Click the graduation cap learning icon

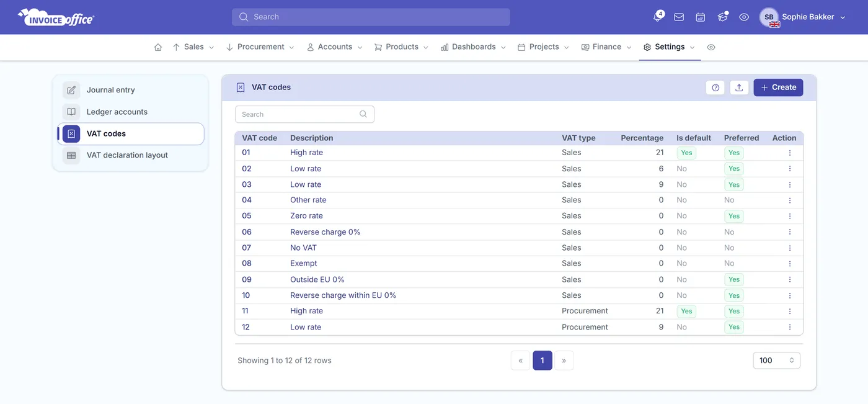[x=722, y=17]
